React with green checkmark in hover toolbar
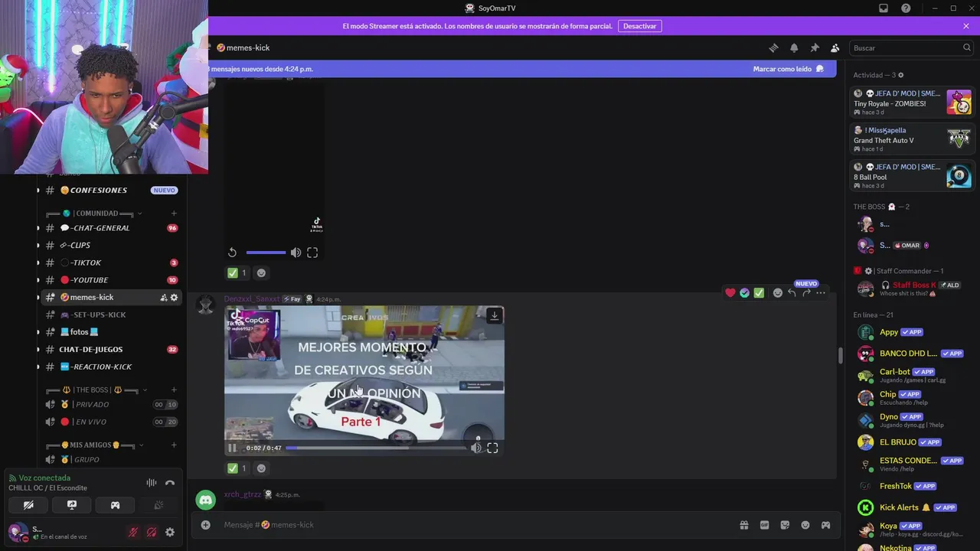The height and width of the screenshot is (551, 980). click(x=759, y=292)
